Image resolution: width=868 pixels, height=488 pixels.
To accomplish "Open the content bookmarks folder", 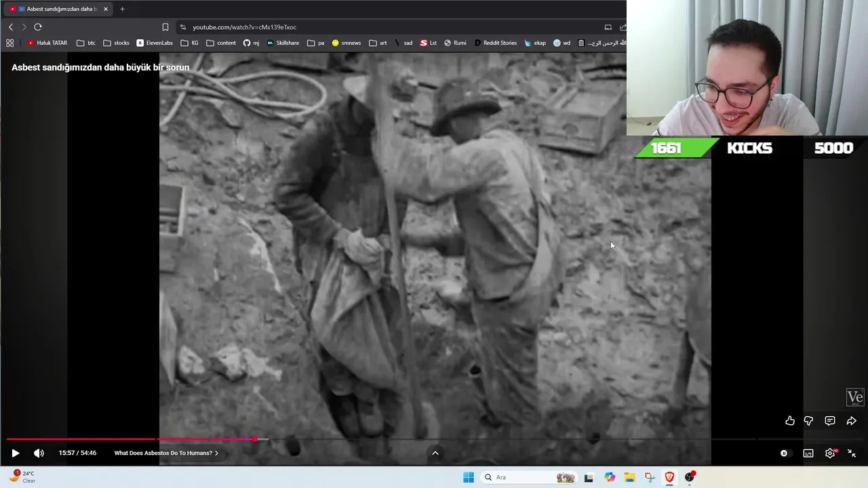I will [x=221, y=43].
